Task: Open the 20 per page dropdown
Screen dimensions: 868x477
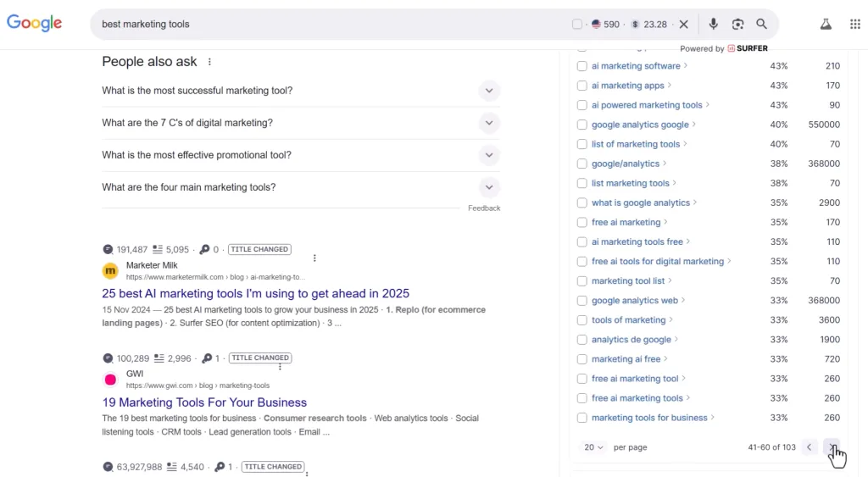Action: [593, 447]
